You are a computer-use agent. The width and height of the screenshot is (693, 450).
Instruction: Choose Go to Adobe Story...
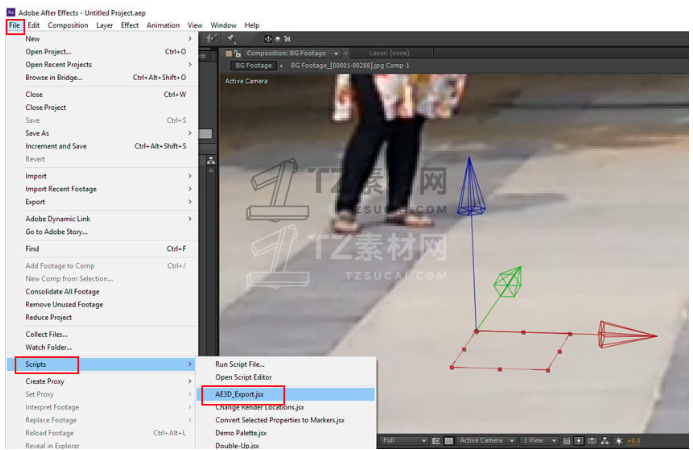tap(103, 232)
